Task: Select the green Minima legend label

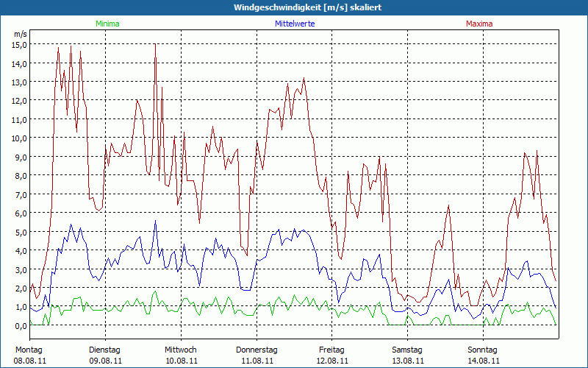Action: [107, 24]
